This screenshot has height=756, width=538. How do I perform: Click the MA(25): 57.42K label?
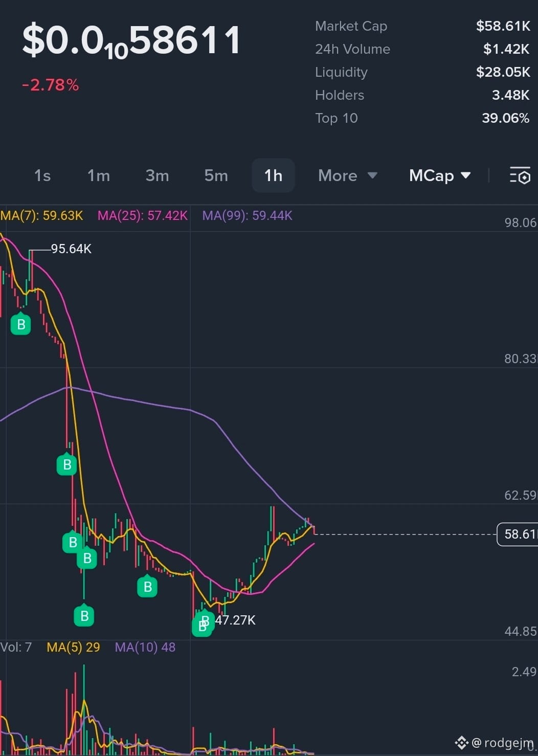(143, 215)
